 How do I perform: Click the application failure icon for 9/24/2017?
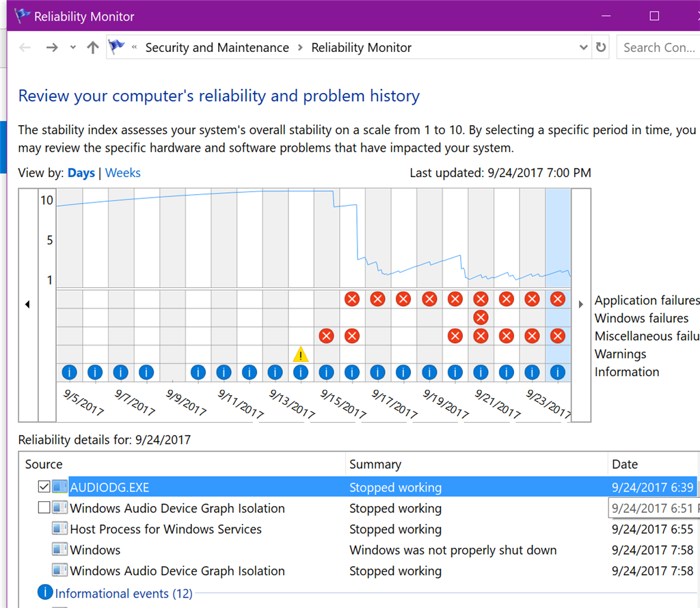558,299
